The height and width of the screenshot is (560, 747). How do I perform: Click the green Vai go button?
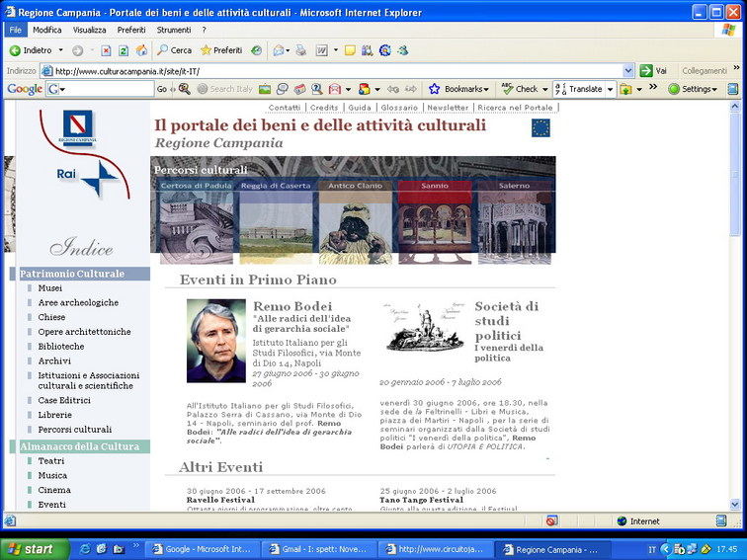(653, 71)
